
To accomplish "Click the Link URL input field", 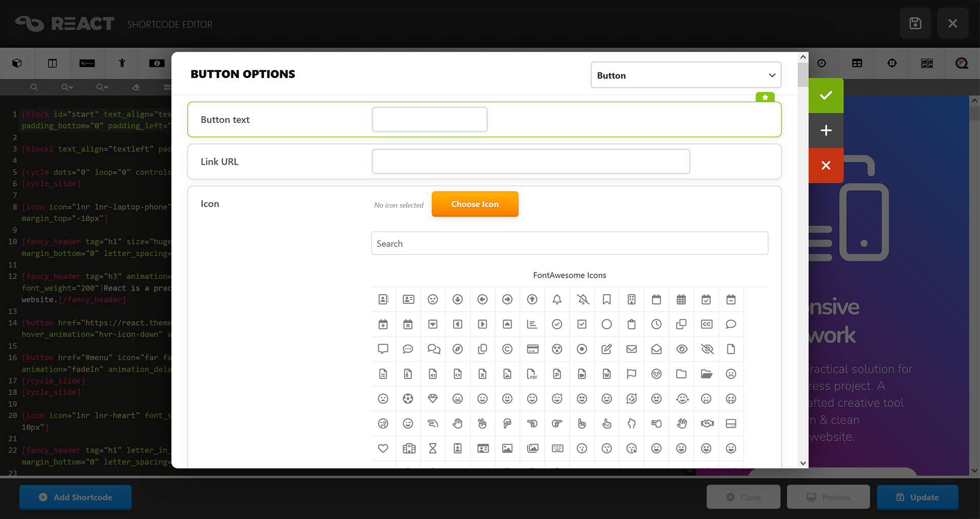I will coord(531,162).
